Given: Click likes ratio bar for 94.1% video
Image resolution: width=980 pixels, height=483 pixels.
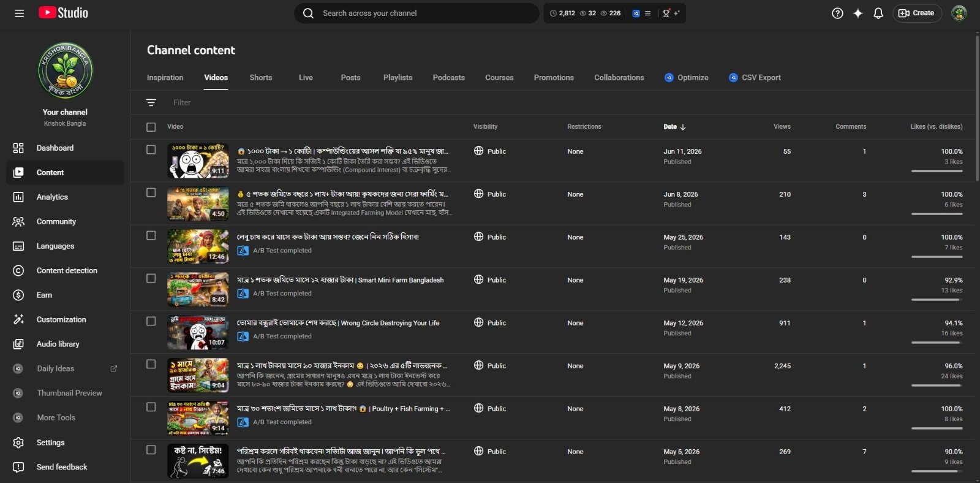Looking at the screenshot, I should tap(937, 343).
